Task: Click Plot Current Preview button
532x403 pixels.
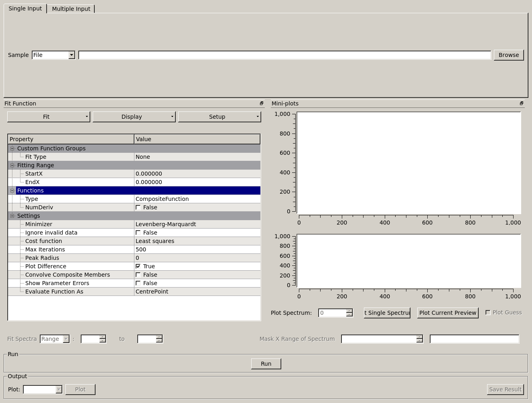Action: coord(448,313)
